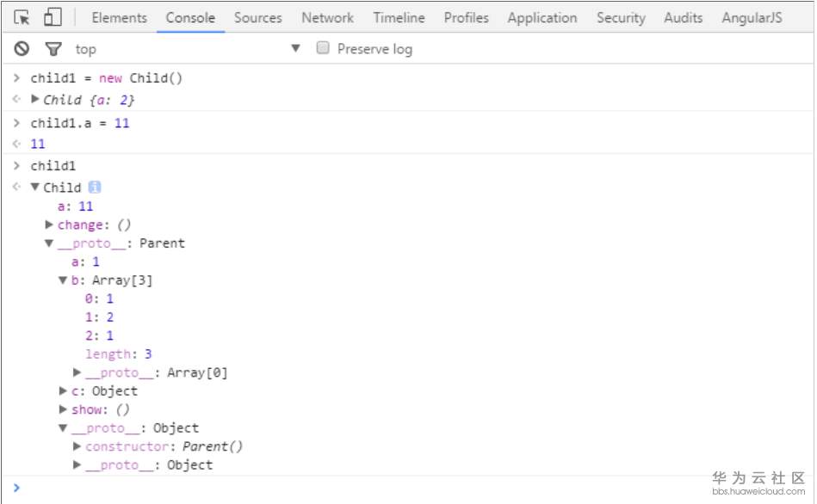Open the Network tab

point(327,17)
